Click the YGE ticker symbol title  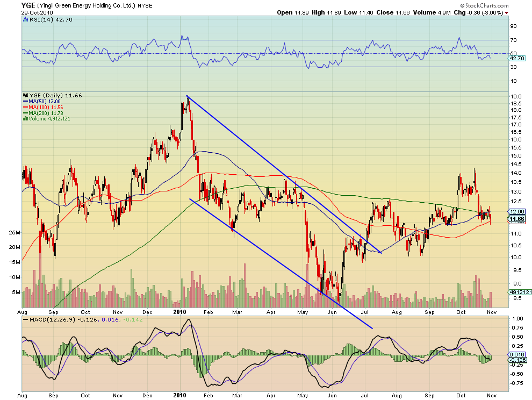(x=28, y=5)
